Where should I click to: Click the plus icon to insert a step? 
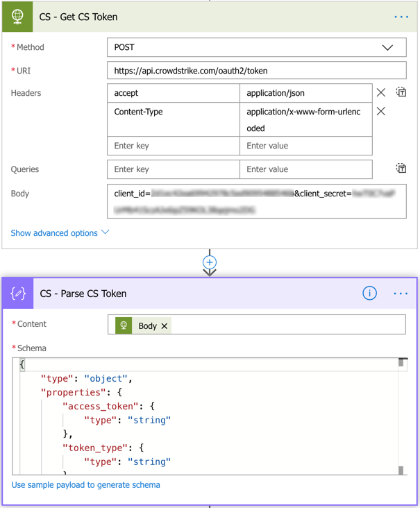(210, 262)
